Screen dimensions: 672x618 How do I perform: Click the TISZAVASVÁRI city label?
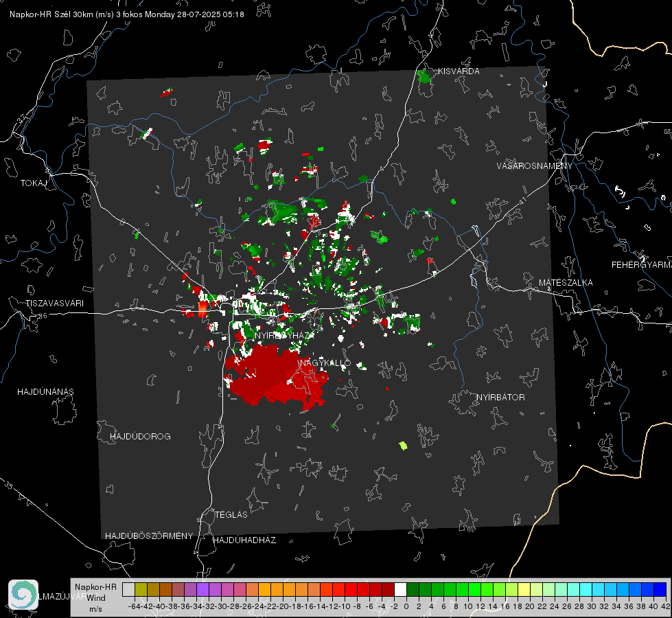pyautogui.click(x=54, y=304)
